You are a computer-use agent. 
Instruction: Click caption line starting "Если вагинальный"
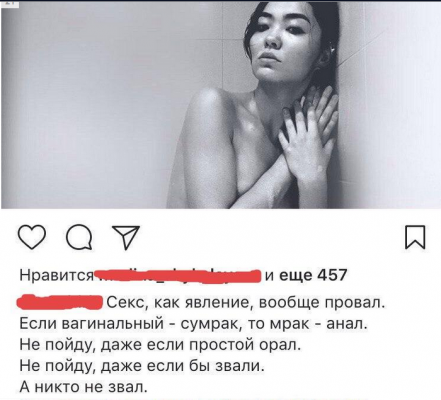pyautogui.click(x=194, y=324)
